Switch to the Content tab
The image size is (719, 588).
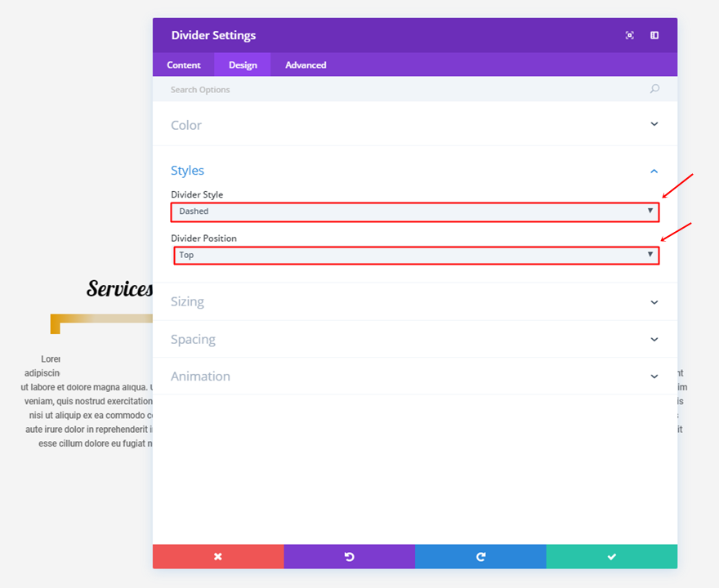pyautogui.click(x=183, y=65)
